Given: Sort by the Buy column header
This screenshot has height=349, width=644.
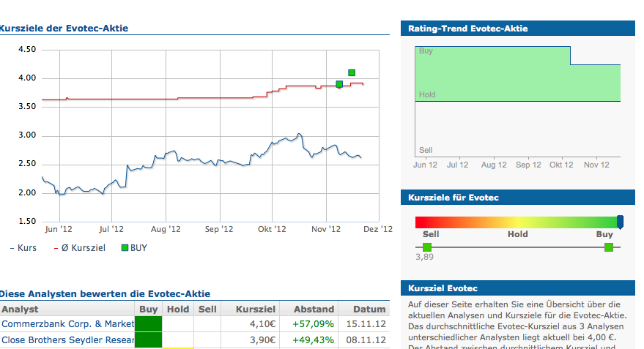Looking at the screenshot, I should click(148, 309).
